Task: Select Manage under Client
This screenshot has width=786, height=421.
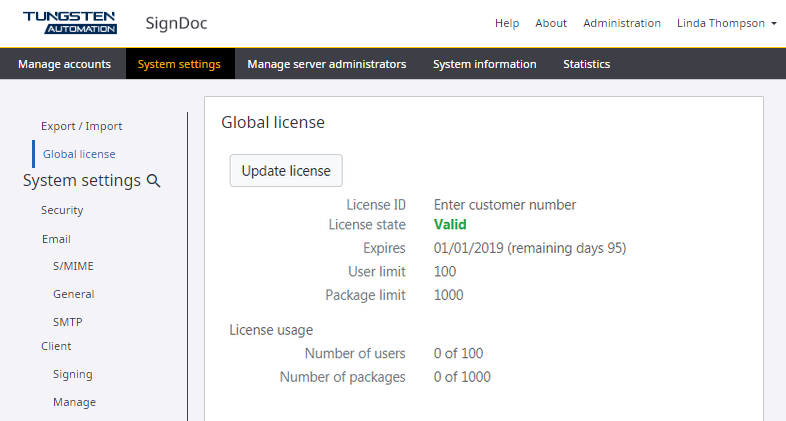Action: (74, 402)
